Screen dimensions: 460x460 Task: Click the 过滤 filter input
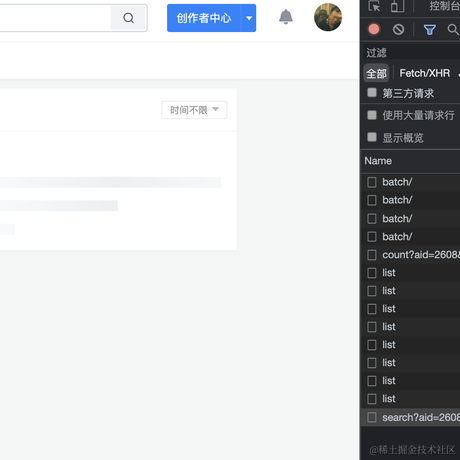(412, 52)
